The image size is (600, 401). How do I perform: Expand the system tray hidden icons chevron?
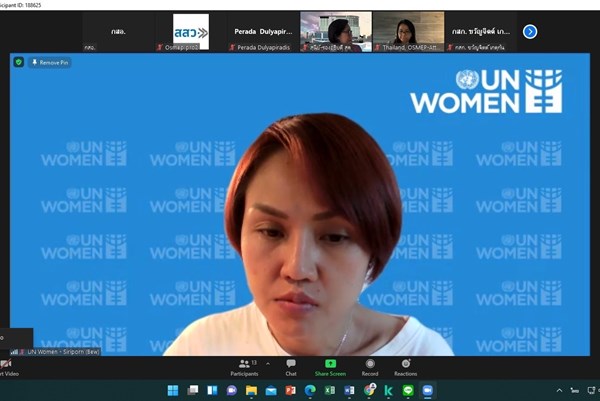pos(559,390)
